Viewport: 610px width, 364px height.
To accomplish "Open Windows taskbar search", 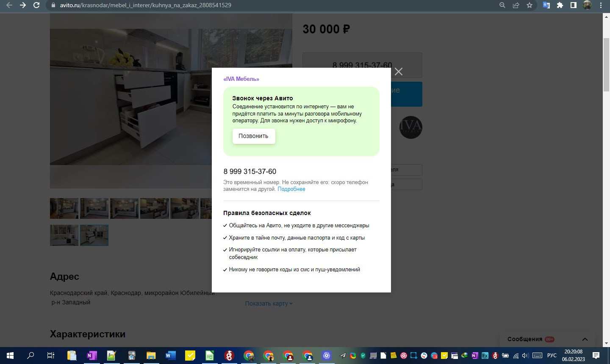I will (x=30, y=356).
